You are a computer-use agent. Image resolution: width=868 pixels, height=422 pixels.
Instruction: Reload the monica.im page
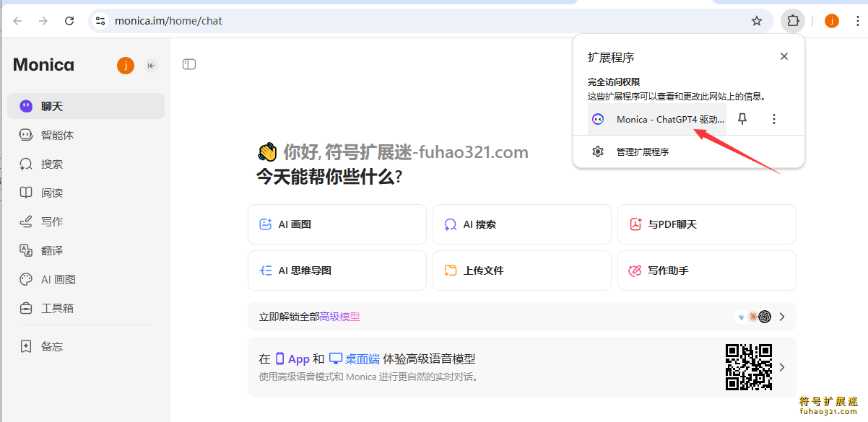point(69,21)
